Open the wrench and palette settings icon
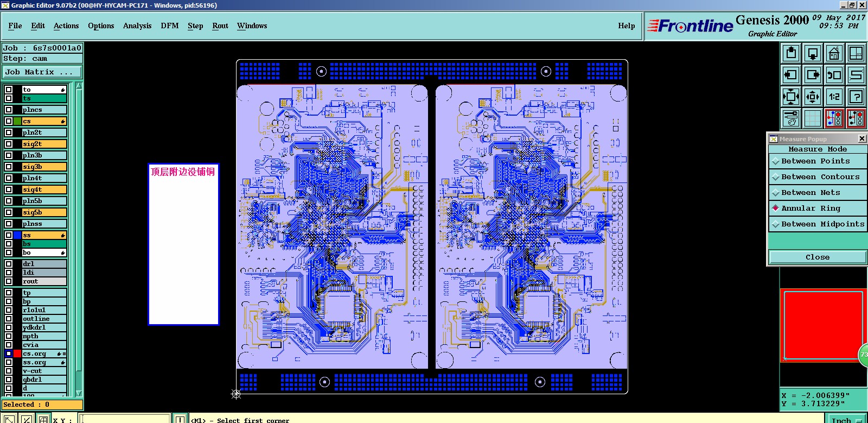The image size is (868, 423). pos(791,118)
